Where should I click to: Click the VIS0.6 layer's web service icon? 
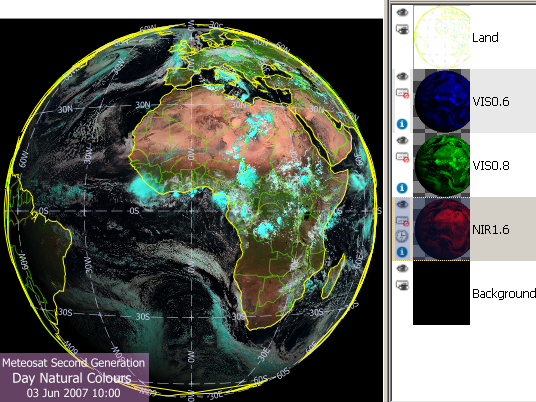[x=402, y=93]
